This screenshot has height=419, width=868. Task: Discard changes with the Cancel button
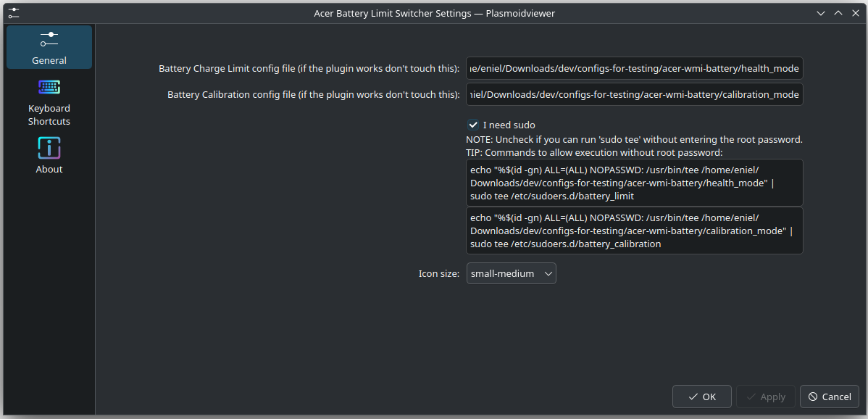click(x=830, y=397)
